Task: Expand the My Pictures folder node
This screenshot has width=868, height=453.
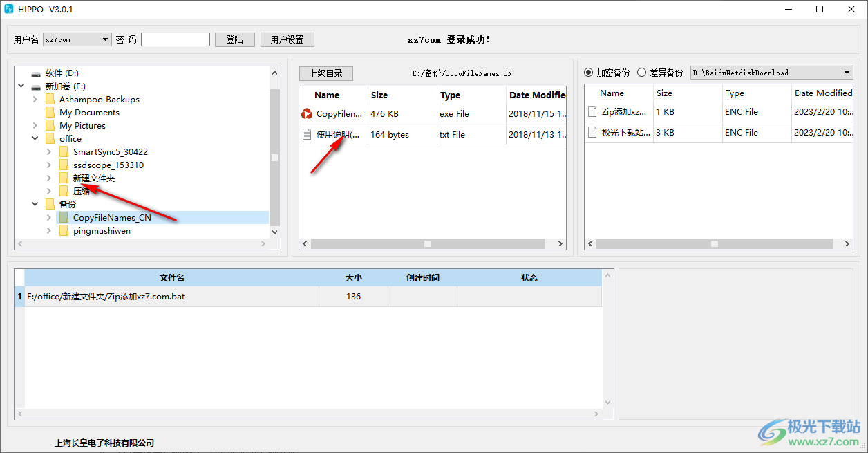Action: tap(35, 126)
